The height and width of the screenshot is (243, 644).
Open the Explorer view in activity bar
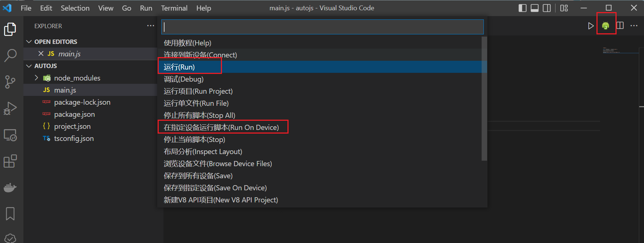(x=10, y=29)
